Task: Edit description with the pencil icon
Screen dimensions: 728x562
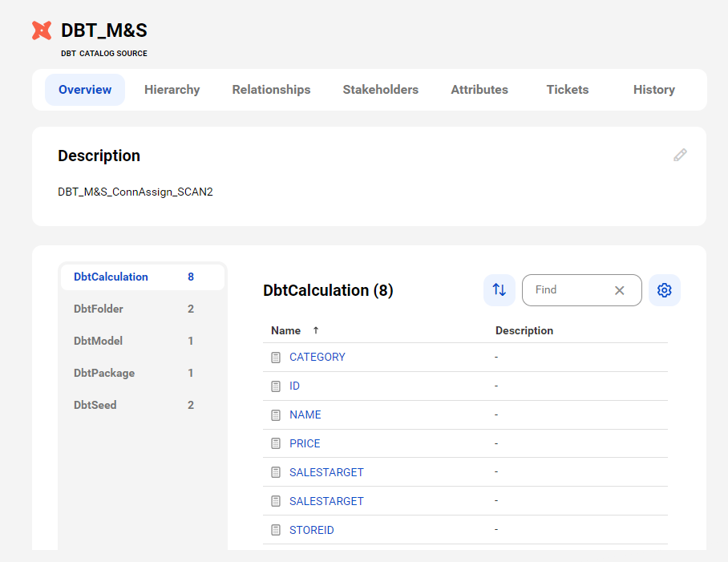Action: 680,155
